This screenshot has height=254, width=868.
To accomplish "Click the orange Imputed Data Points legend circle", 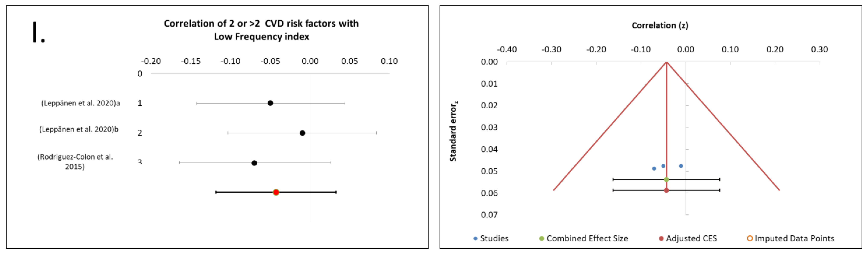I will 750,239.
